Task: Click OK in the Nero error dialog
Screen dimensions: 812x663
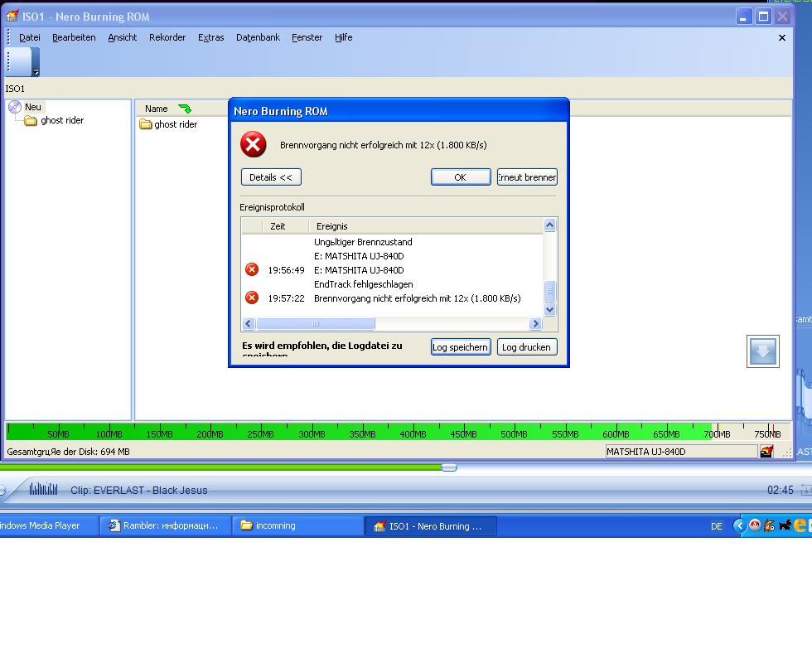Action: pyautogui.click(x=461, y=177)
